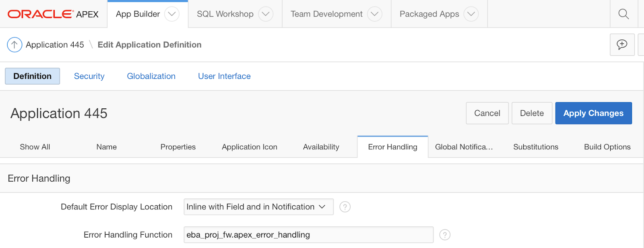
Task: Switch to the Security tab
Action: point(89,76)
